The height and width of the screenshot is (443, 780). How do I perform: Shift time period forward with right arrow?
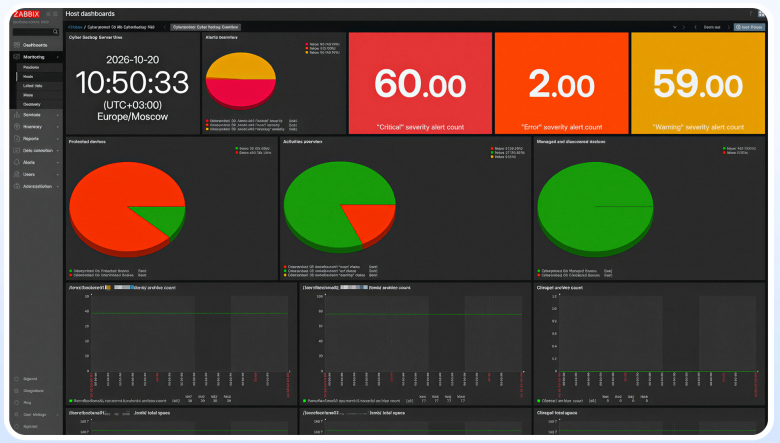tap(729, 27)
